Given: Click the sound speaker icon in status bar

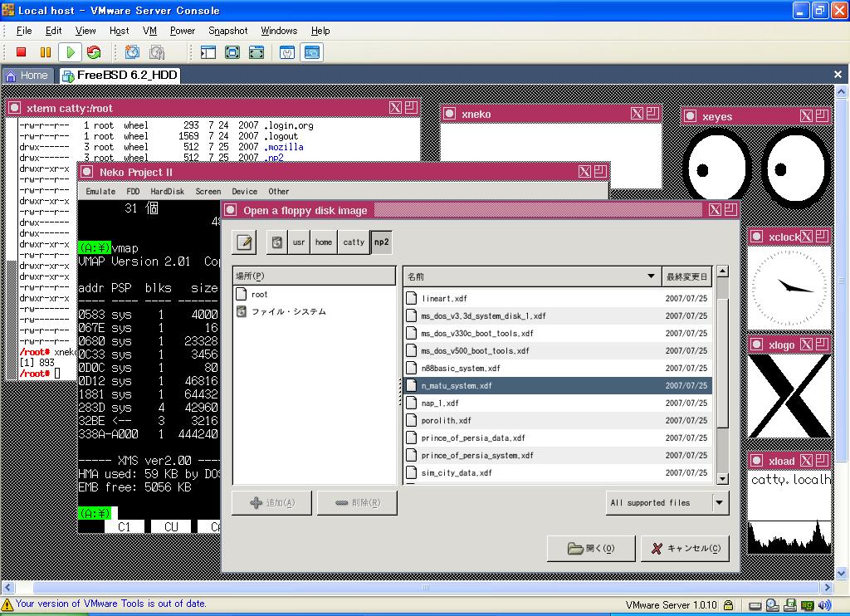Looking at the screenshot, I should click(824, 605).
